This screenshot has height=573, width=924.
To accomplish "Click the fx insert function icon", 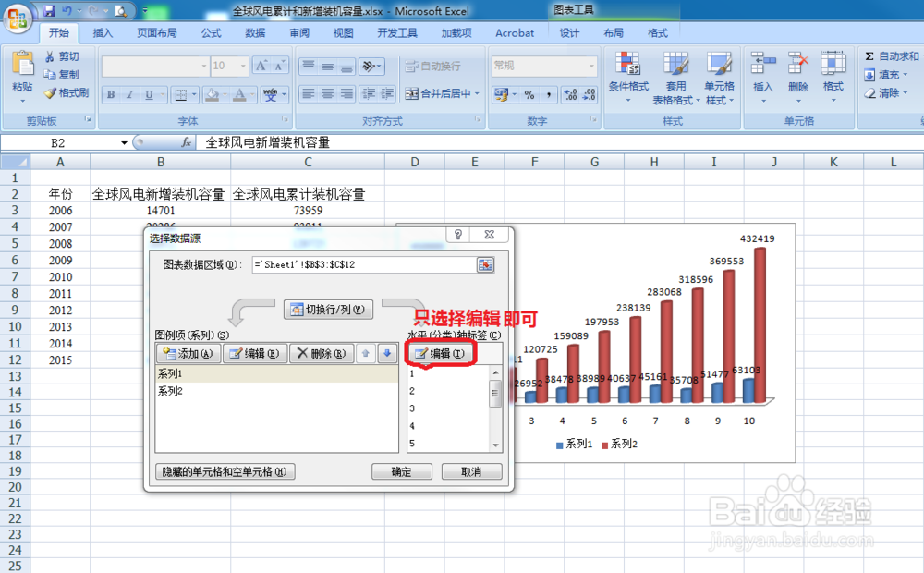I will pyautogui.click(x=187, y=142).
